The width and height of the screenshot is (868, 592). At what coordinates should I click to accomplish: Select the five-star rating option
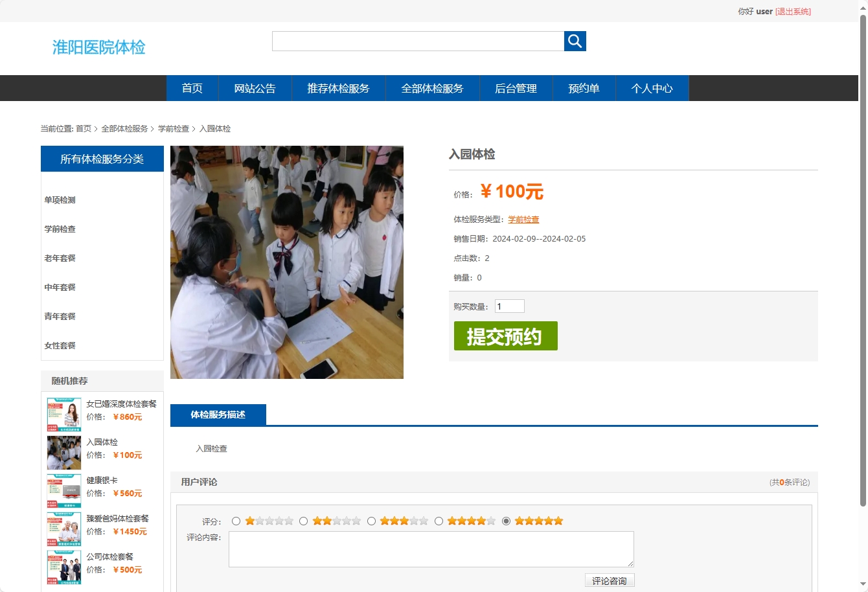click(x=506, y=520)
